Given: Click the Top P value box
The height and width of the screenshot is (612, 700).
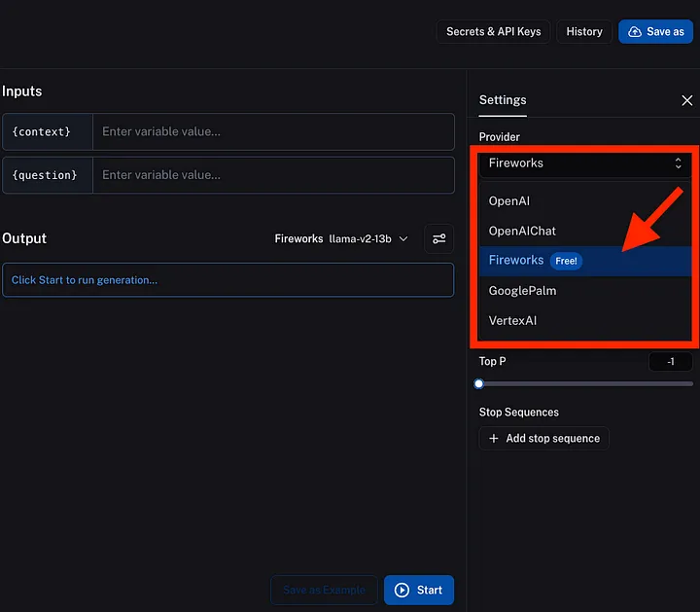Looking at the screenshot, I should [670, 362].
